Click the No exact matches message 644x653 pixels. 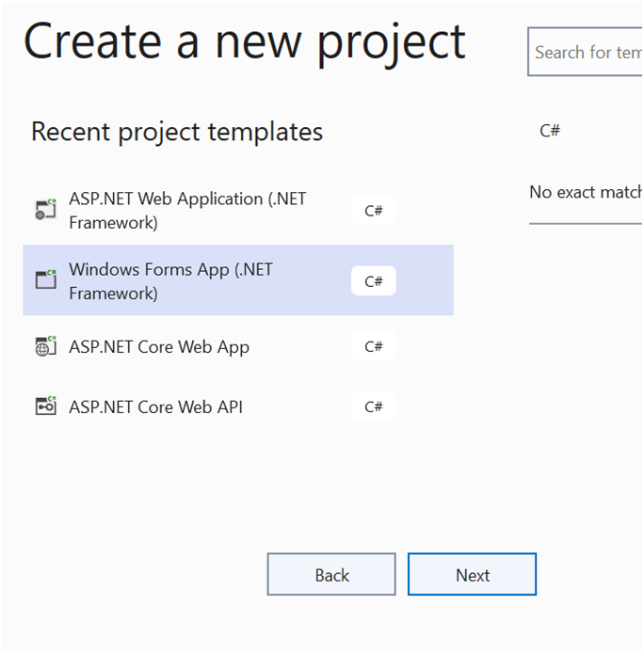point(586,192)
